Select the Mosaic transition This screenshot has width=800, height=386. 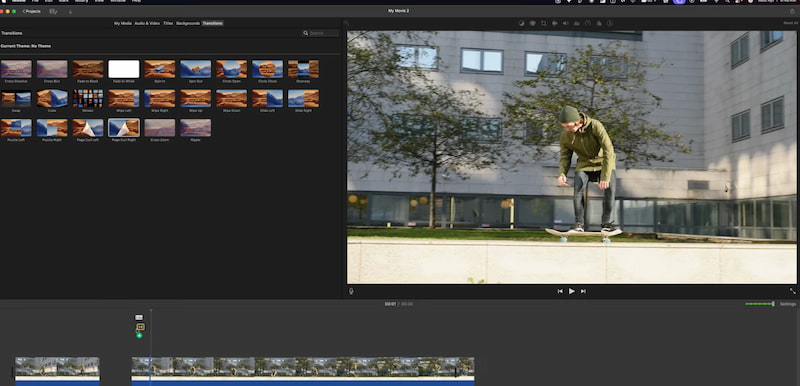point(88,98)
